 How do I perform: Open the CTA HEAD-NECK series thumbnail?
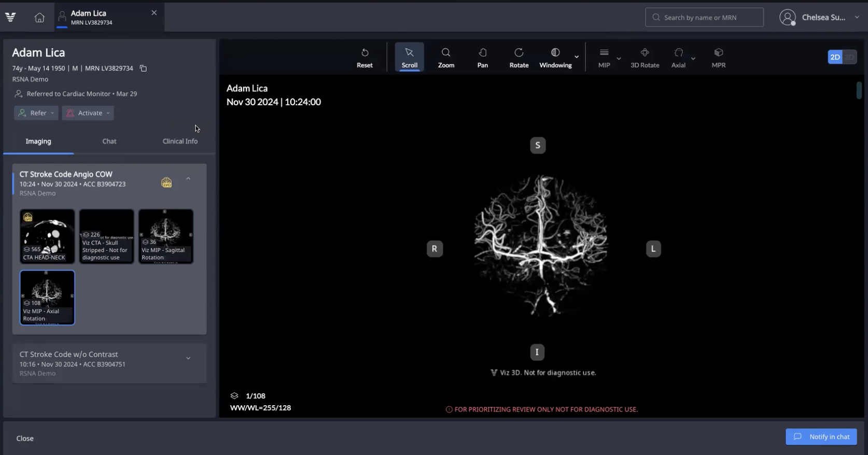(x=47, y=236)
